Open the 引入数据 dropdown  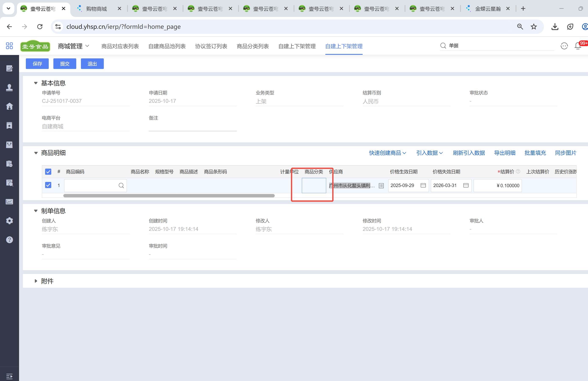tap(429, 153)
